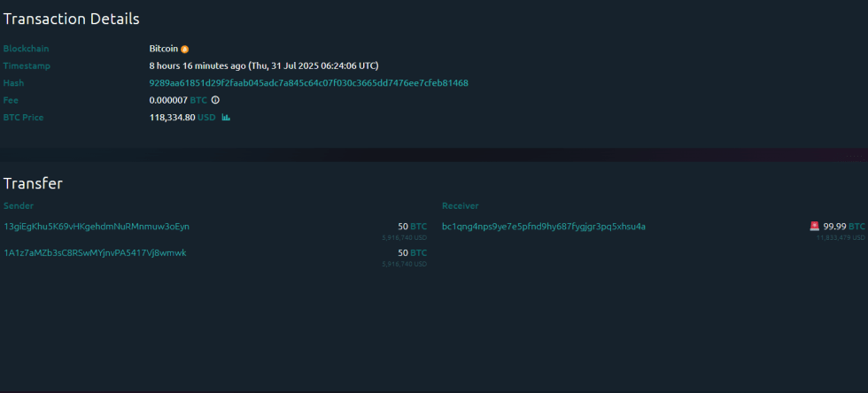Open sender address starting with 13giEgKhu5K69
The image size is (868, 393).
coord(97,227)
